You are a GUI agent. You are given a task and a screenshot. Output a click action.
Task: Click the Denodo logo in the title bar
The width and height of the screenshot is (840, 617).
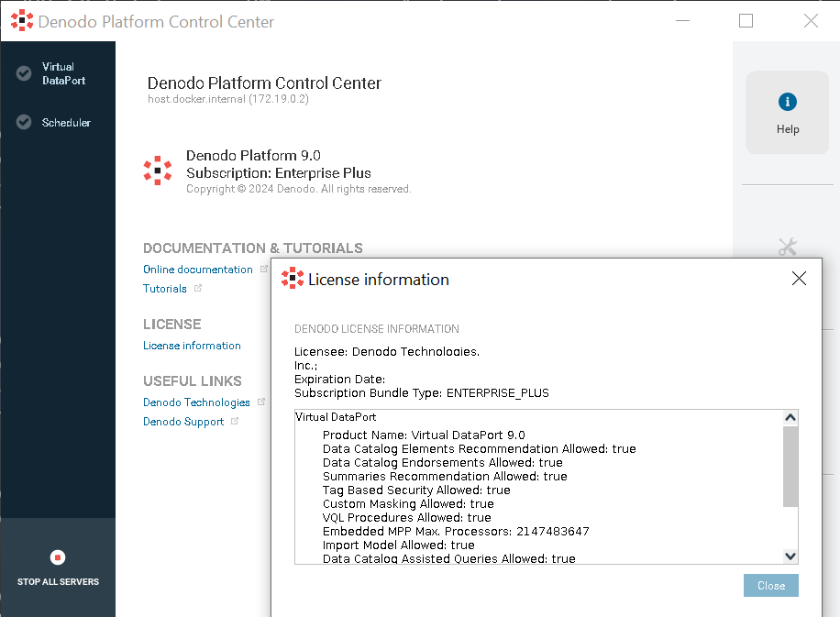(x=22, y=20)
